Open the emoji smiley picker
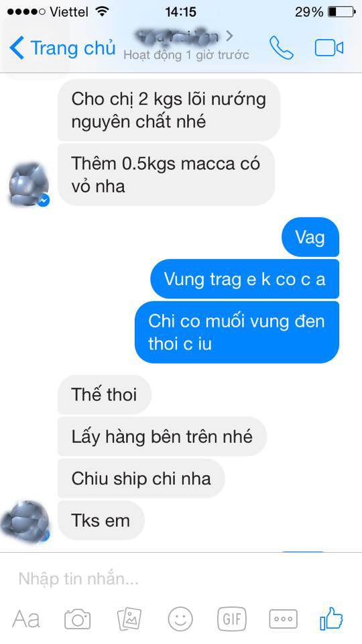 click(x=180, y=618)
